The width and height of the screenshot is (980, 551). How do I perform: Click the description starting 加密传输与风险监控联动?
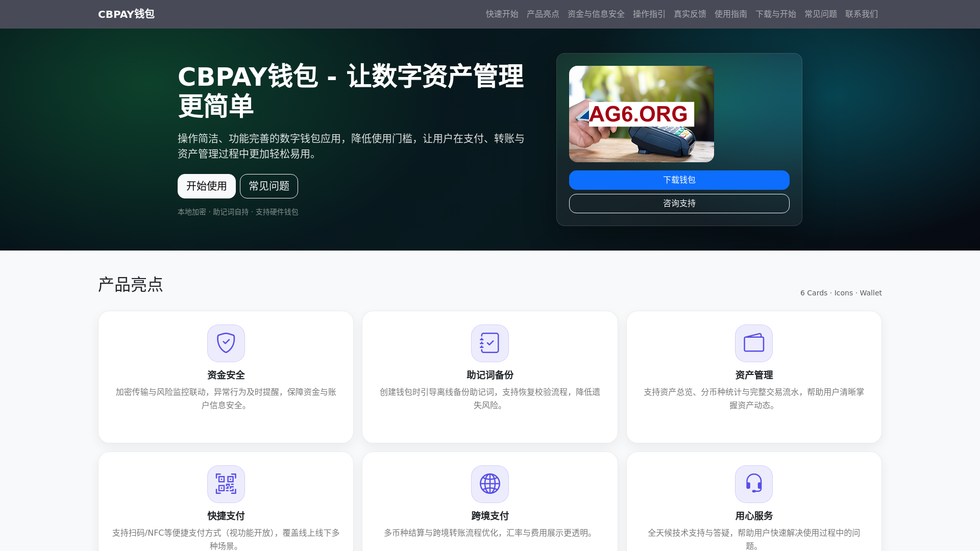coord(226,398)
